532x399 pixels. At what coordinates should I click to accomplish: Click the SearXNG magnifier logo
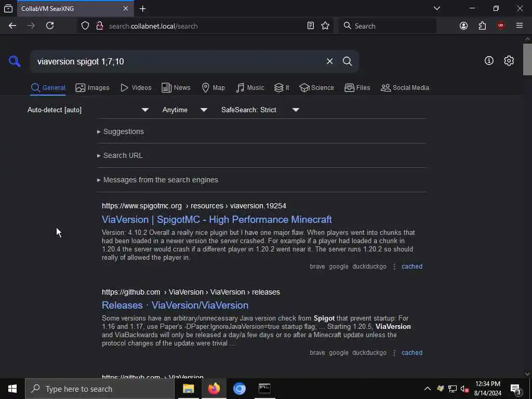click(15, 61)
